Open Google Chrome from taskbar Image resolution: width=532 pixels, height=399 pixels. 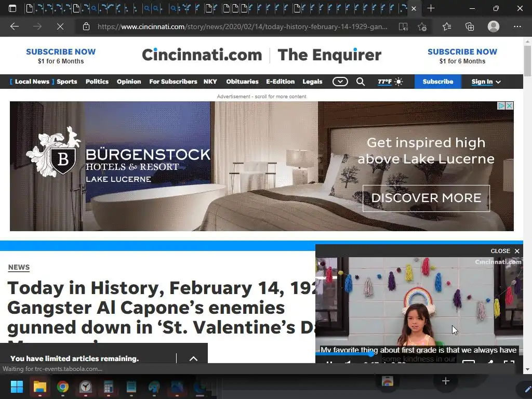pos(62,387)
